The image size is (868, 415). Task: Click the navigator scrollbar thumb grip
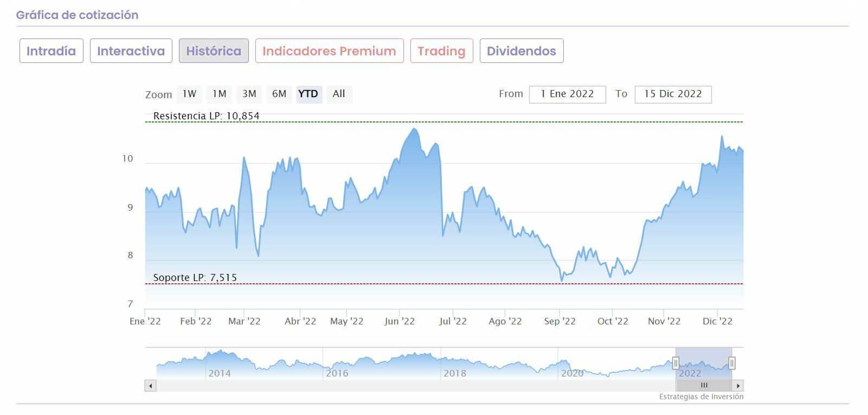(704, 386)
